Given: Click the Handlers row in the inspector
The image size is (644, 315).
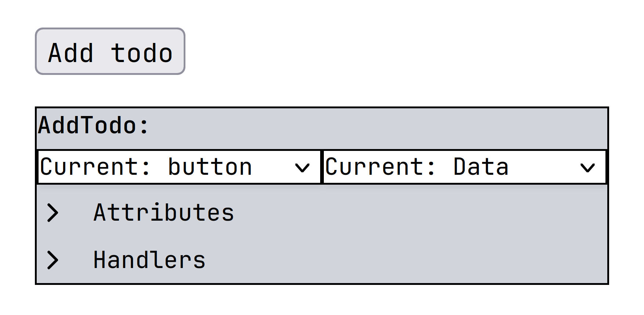Looking at the screenshot, I should click(149, 260).
